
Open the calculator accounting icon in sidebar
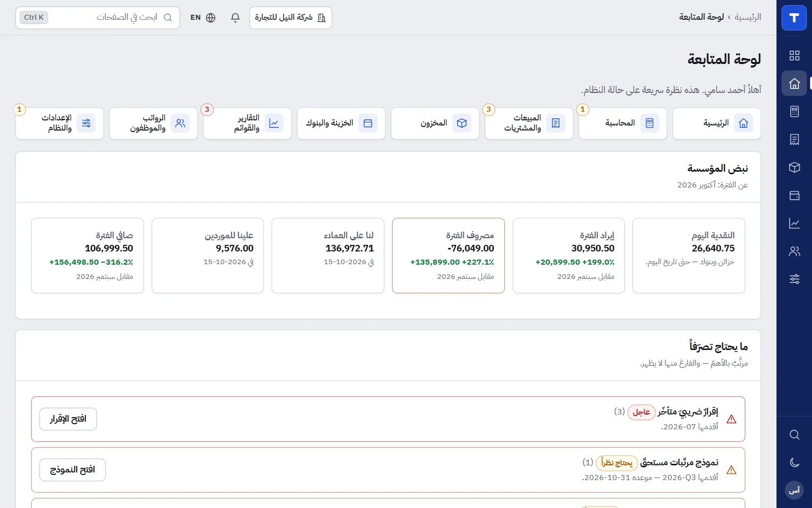794,111
